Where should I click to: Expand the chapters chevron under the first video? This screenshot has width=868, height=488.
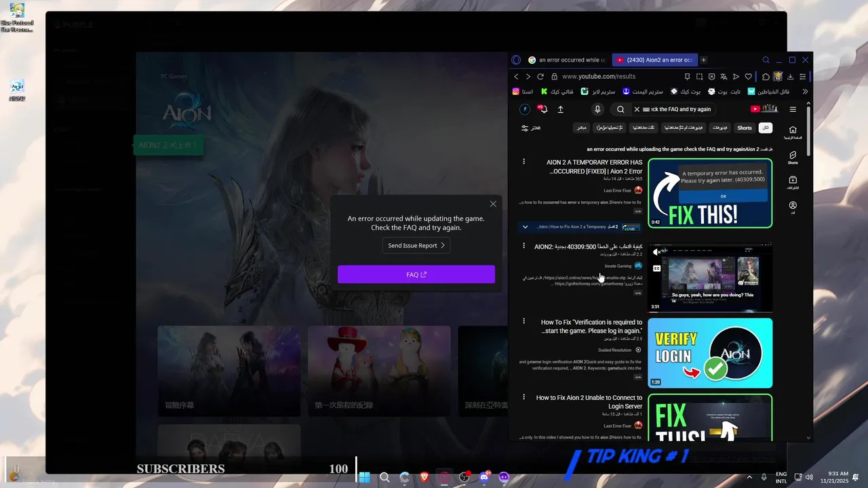(525, 226)
